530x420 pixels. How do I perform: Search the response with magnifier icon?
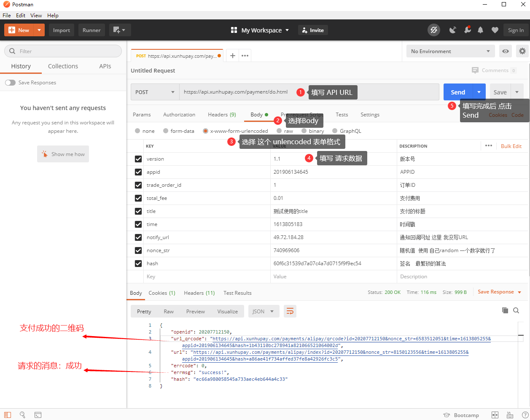pos(516,310)
